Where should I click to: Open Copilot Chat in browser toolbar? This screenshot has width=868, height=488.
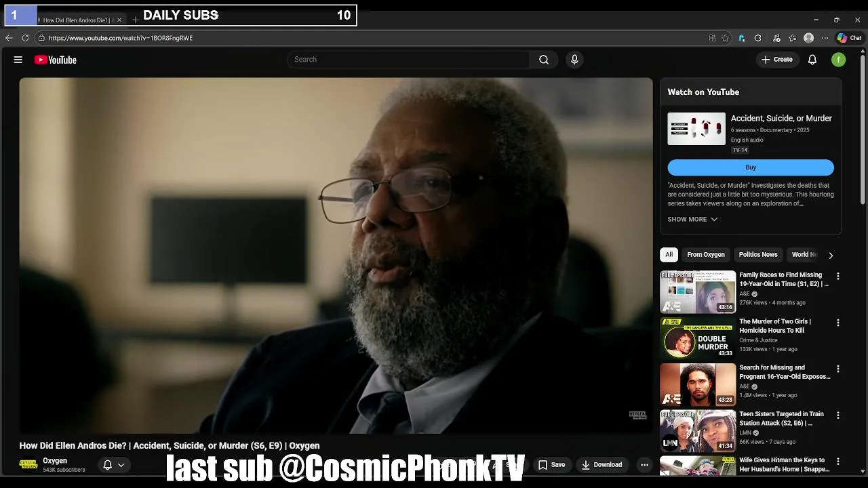tap(849, 38)
